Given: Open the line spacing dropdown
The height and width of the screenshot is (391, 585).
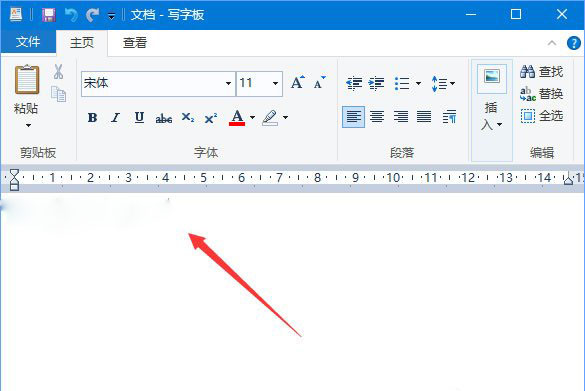Looking at the screenshot, I should (443, 84).
